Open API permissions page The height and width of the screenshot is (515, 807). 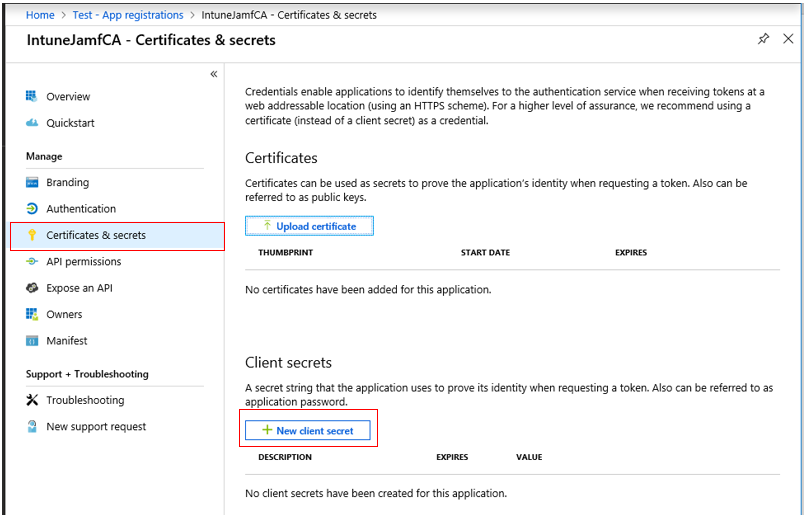[x=83, y=261]
